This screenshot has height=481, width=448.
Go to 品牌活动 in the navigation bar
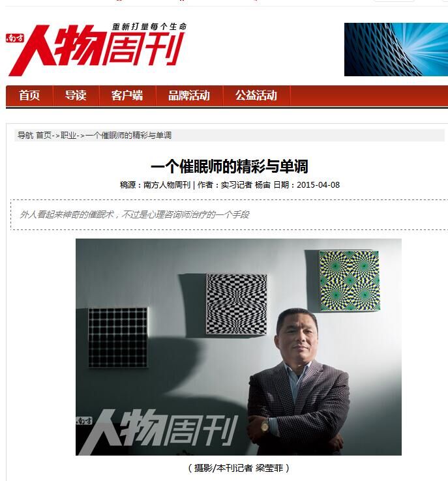[189, 95]
